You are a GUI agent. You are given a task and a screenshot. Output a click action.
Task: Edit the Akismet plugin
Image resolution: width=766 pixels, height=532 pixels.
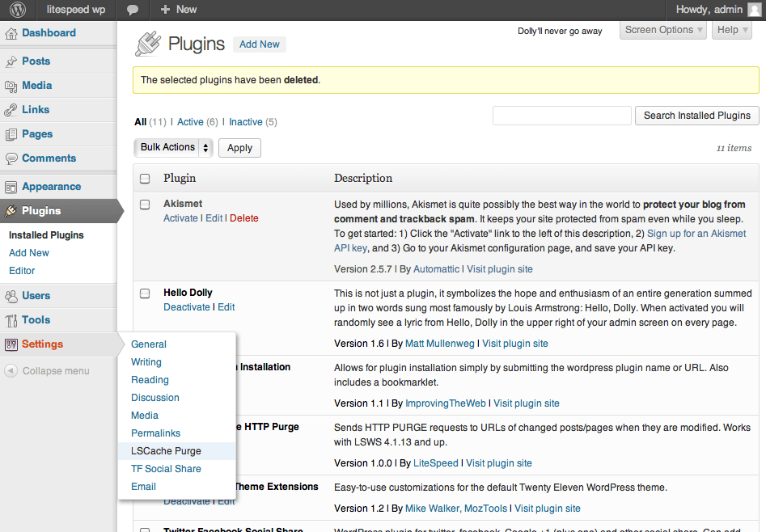[x=214, y=218]
